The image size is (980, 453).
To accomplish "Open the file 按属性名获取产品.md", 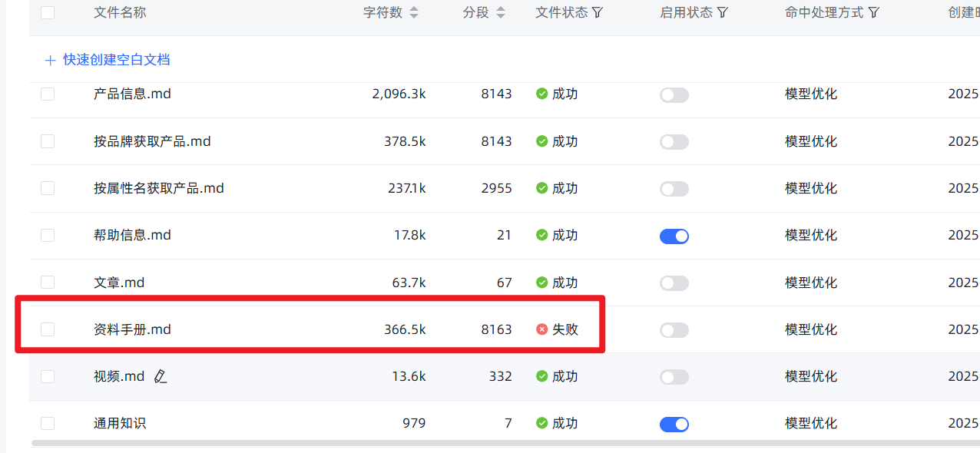I will tap(159, 188).
